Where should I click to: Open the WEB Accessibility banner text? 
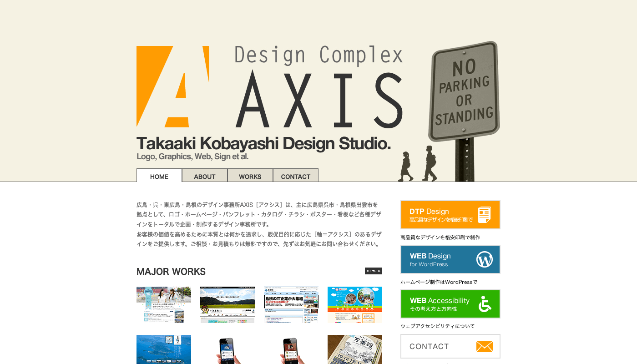tap(439, 304)
